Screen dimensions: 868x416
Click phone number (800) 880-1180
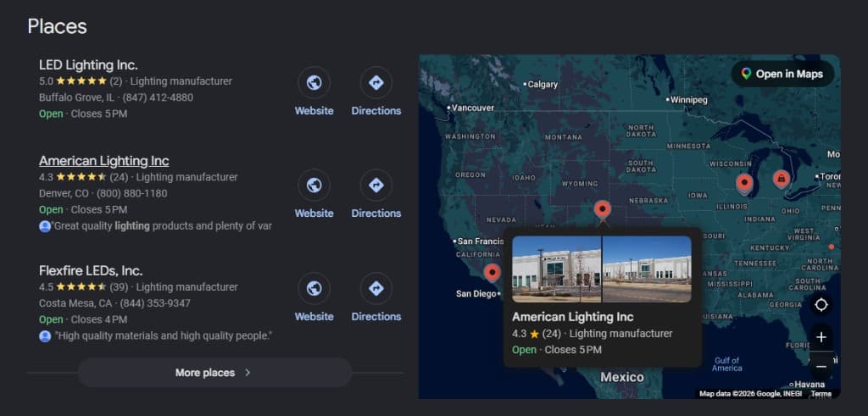131,194
